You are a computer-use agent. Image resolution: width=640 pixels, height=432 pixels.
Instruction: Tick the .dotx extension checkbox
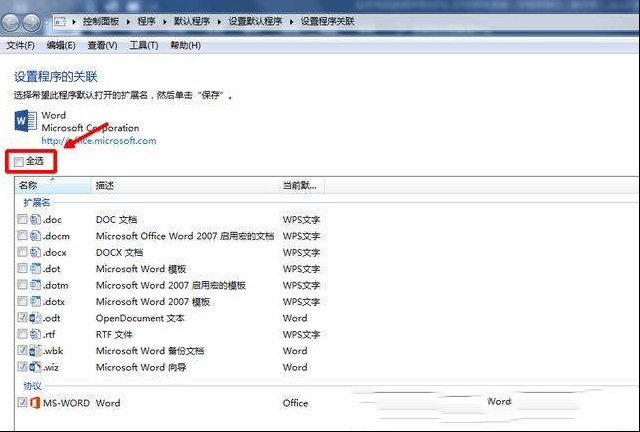pos(22,301)
